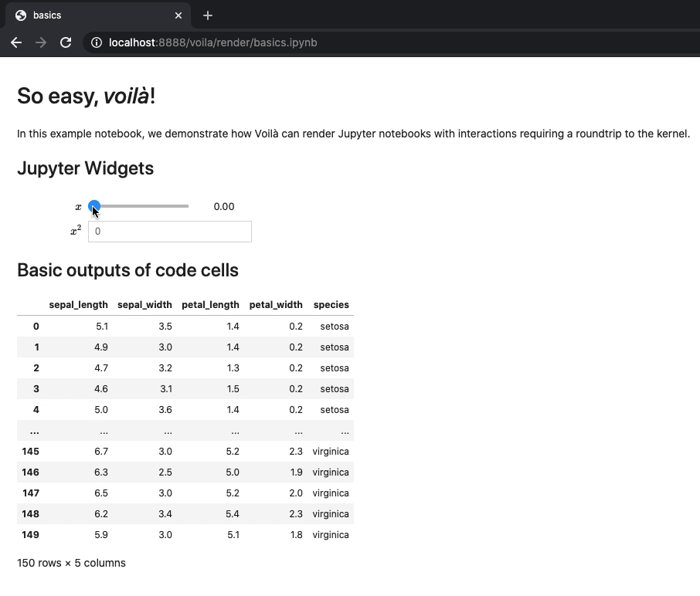Click the 'So easy, voilà!' heading
Image resolution: width=700 pixels, height=596 pixels.
[85, 97]
